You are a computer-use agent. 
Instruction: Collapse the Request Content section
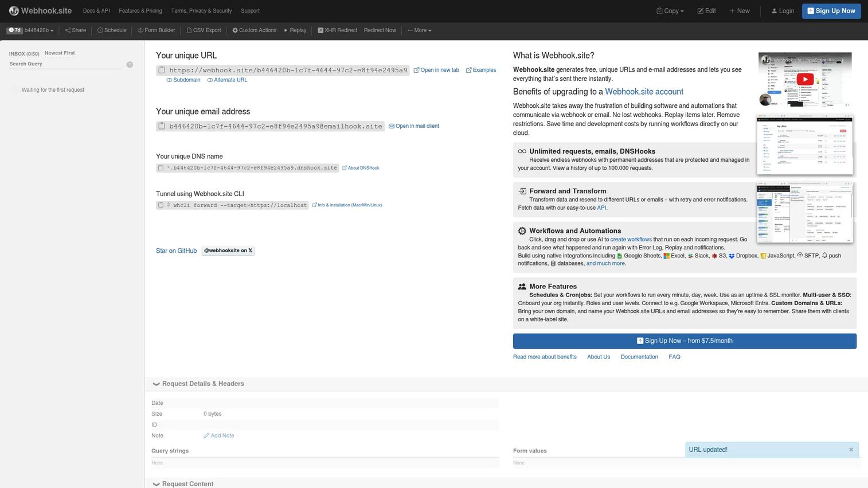(183, 484)
